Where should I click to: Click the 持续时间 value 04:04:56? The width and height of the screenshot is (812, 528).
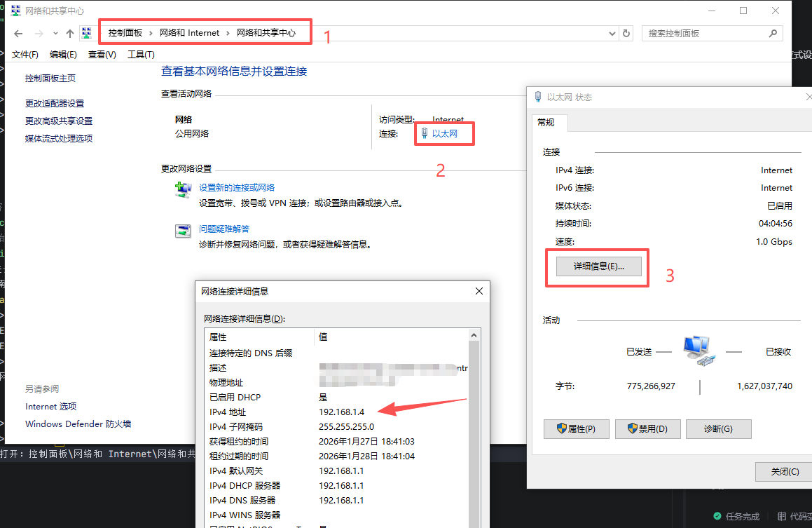776,224
